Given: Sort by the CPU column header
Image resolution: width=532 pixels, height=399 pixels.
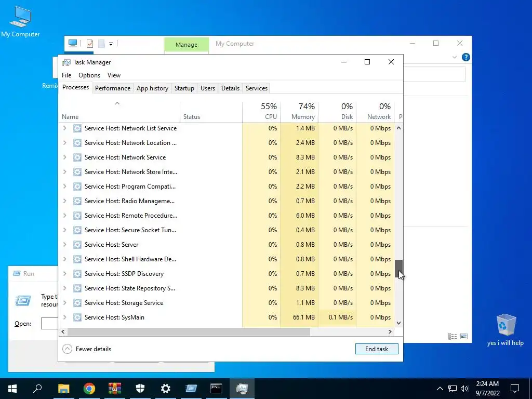Looking at the screenshot, I should (x=262, y=112).
